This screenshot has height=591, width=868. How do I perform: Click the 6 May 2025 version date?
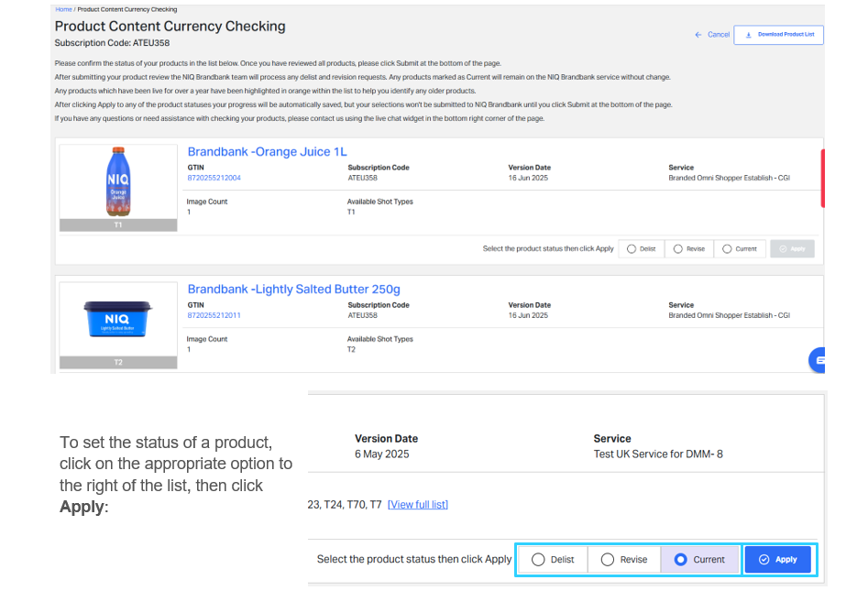pyautogui.click(x=382, y=454)
